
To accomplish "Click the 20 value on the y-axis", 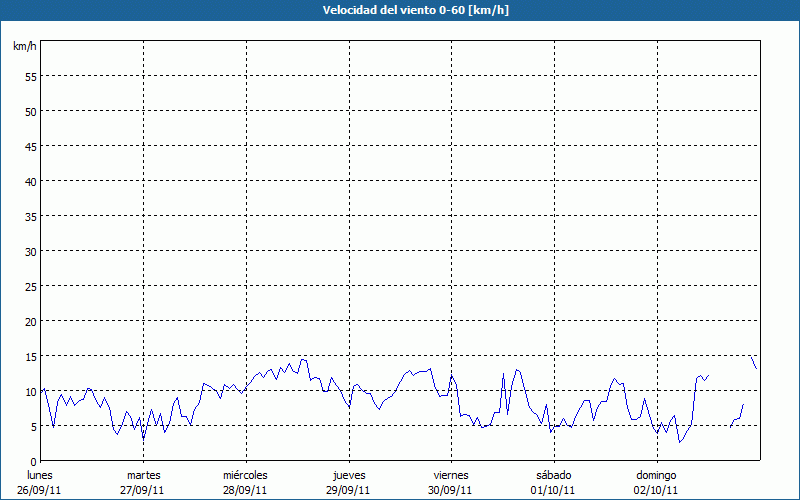I will click(x=31, y=321).
